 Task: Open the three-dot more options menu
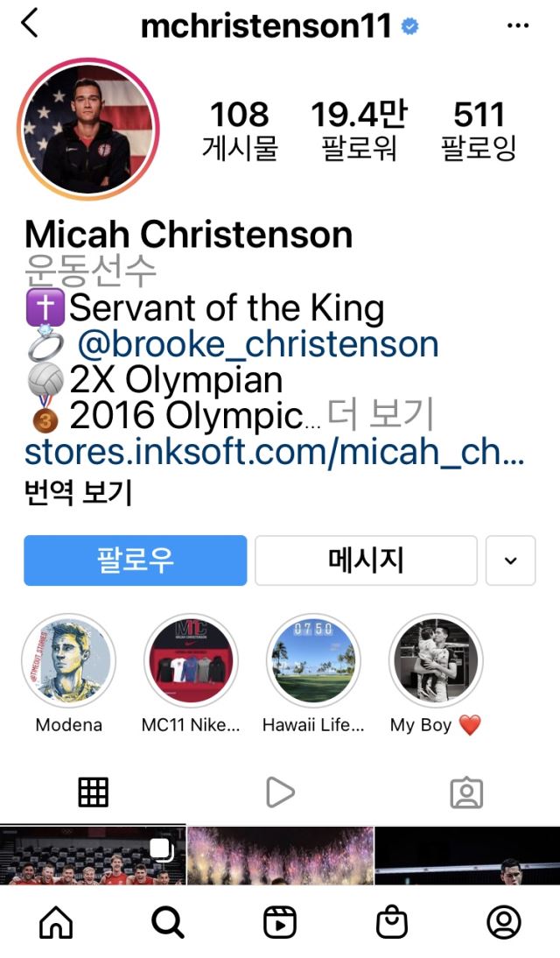click(x=518, y=25)
